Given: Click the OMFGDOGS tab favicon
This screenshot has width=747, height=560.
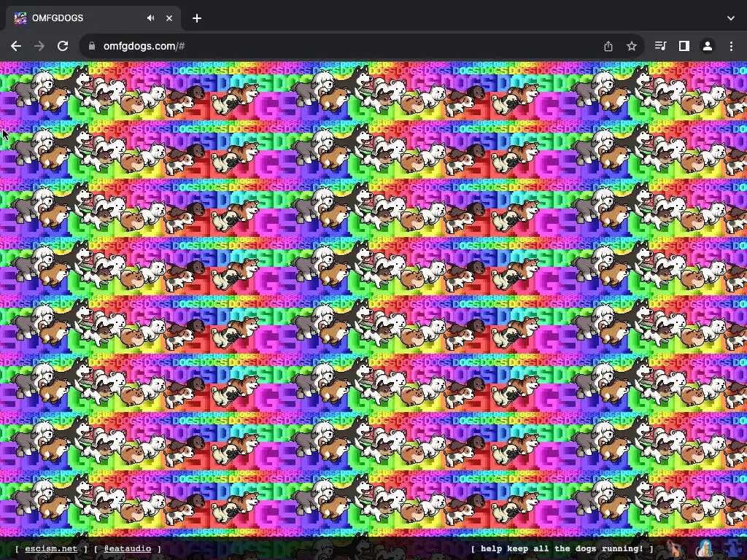Looking at the screenshot, I should point(20,18).
